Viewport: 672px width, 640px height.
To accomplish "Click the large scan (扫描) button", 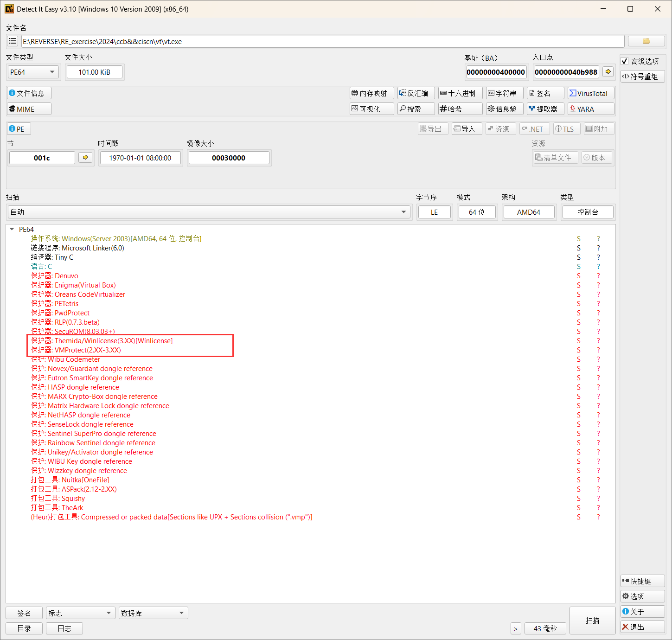I will pos(592,621).
